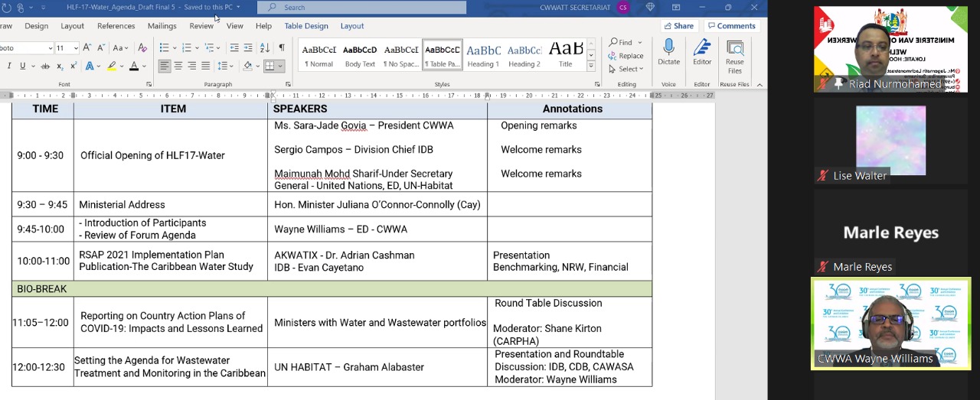Screen dimensions: 980x400
Task: Open the Comments button
Action: click(730, 26)
